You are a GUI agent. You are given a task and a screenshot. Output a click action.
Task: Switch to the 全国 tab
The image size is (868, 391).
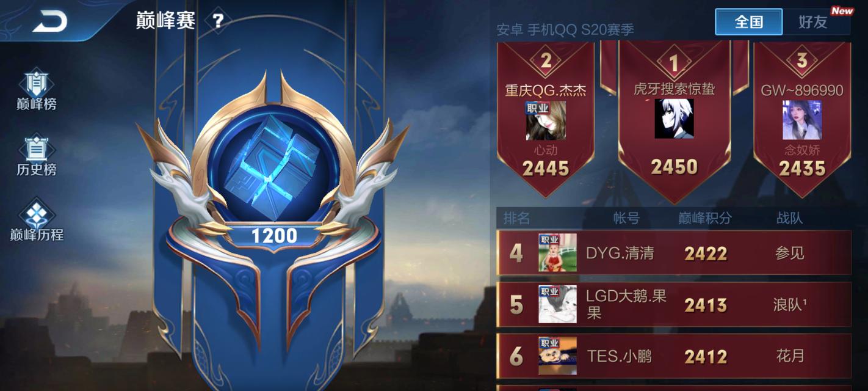(749, 22)
